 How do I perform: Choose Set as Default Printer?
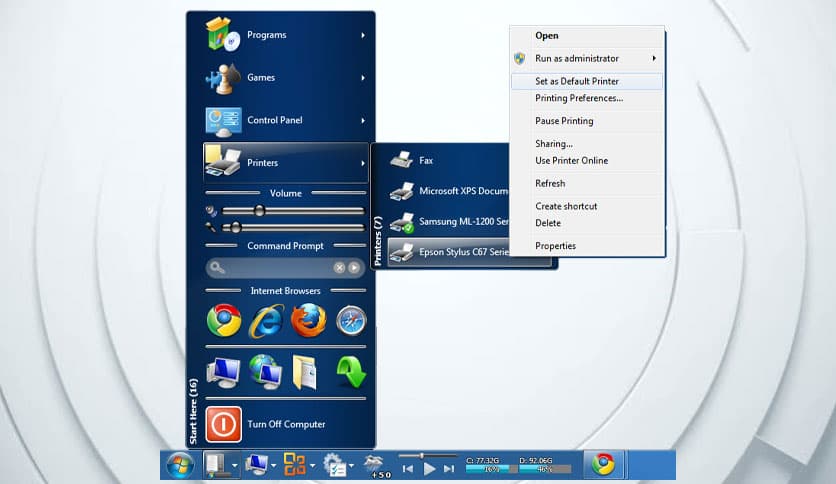click(x=587, y=81)
